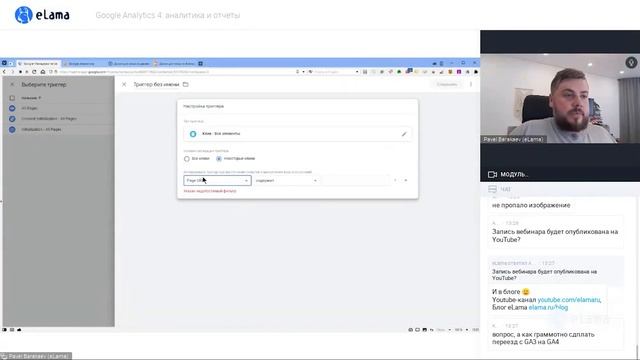The image size is (640, 360).
Task: Click the browser reload button
Action: [34, 72]
